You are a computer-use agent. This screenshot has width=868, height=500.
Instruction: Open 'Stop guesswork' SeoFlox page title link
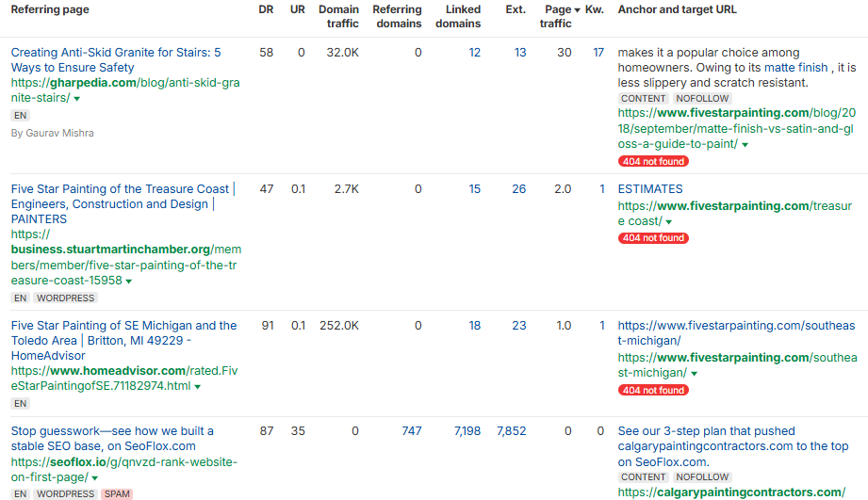click(x=112, y=439)
